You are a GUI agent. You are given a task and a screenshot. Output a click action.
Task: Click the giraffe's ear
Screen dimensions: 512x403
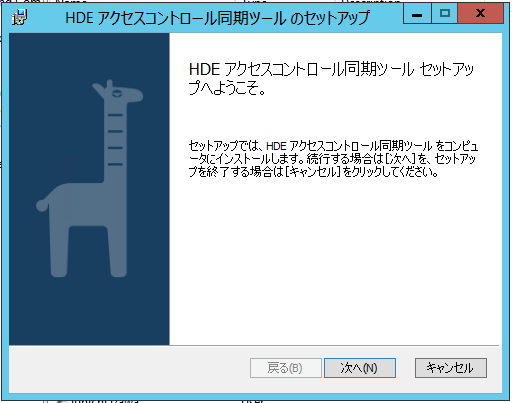click(x=99, y=89)
